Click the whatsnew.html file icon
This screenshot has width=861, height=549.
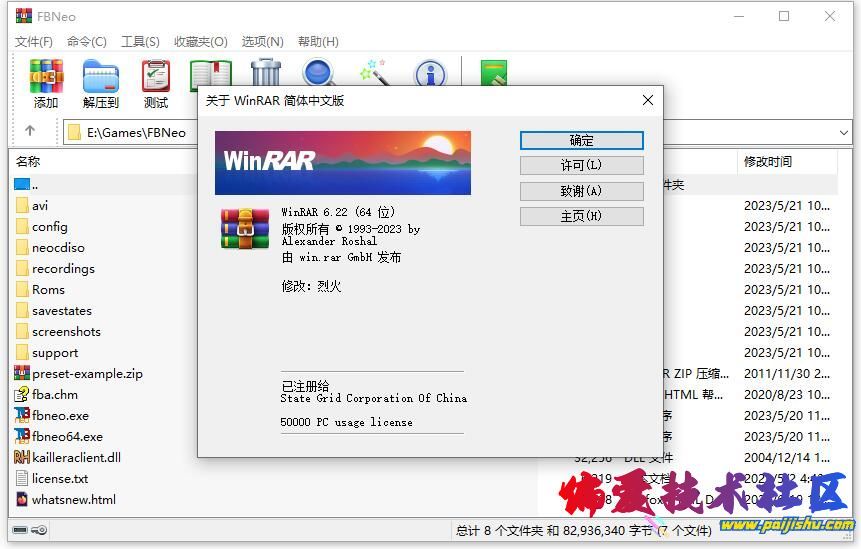[22, 499]
